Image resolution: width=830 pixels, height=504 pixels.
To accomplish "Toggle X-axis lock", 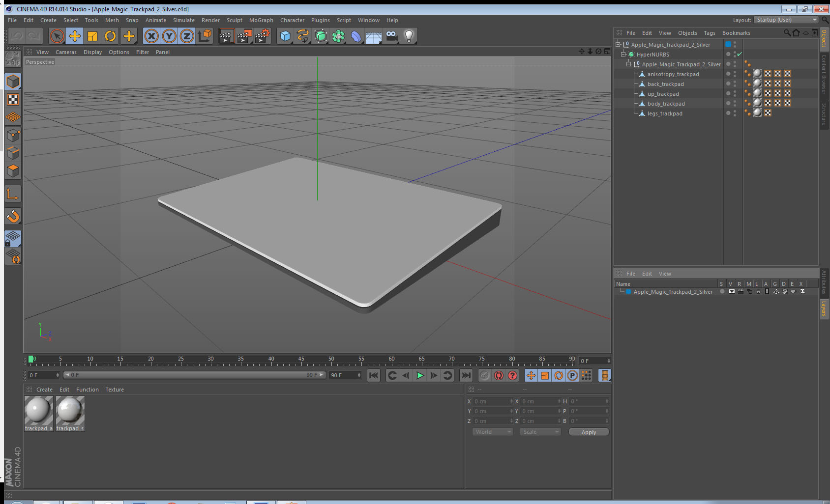I will 151,36.
